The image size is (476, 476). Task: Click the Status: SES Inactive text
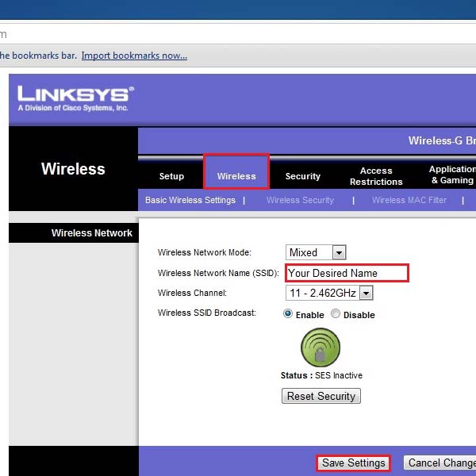pos(321,375)
